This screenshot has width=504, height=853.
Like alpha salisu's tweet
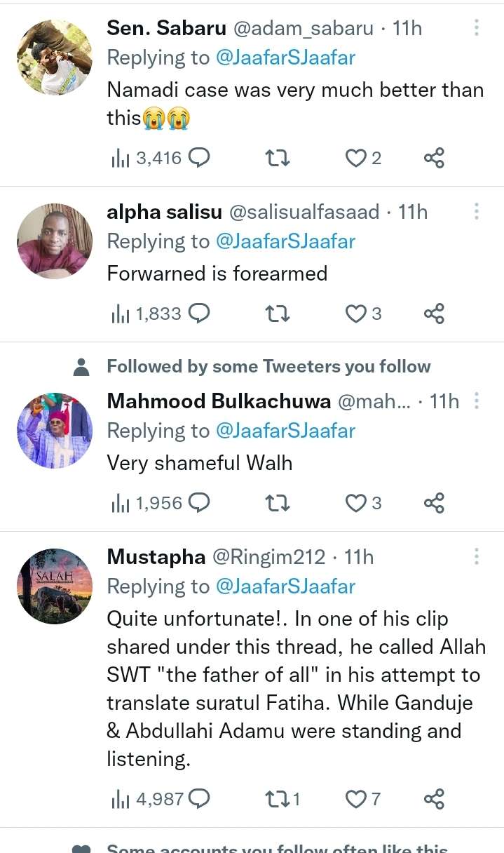[x=357, y=314]
